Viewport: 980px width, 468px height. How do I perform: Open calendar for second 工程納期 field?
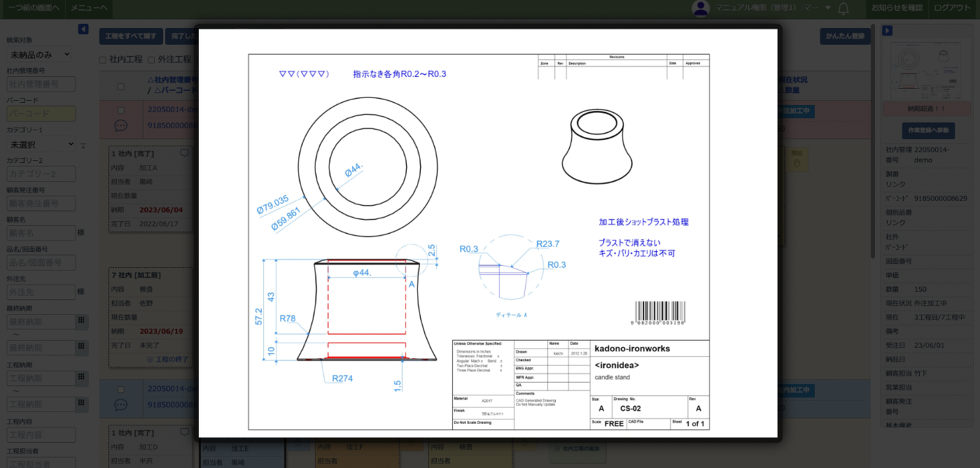point(81,404)
